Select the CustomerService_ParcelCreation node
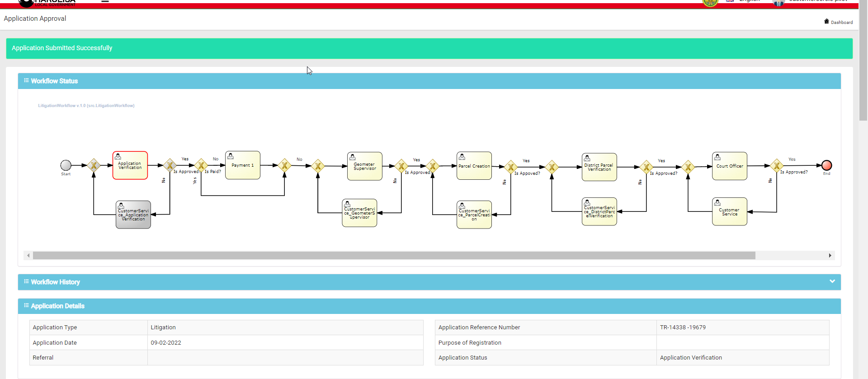The width and height of the screenshot is (868, 379). (x=474, y=215)
